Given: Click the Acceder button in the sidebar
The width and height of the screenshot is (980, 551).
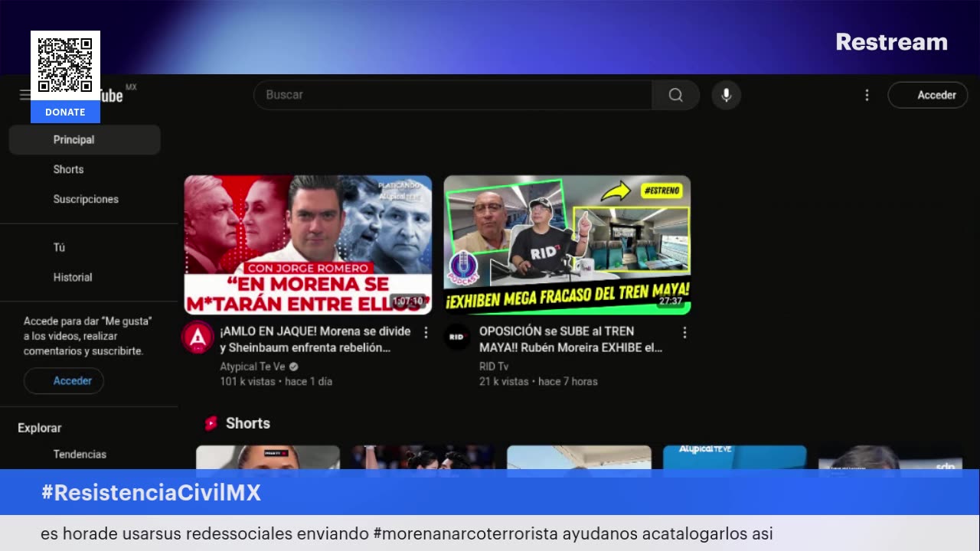Looking at the screenshot, I should coord(64,380).
